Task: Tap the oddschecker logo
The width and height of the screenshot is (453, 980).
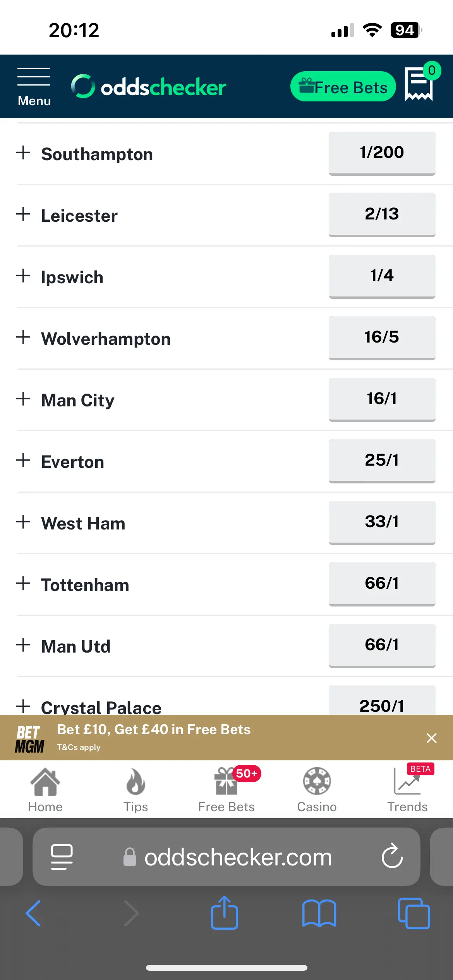Action: [149, 87]
